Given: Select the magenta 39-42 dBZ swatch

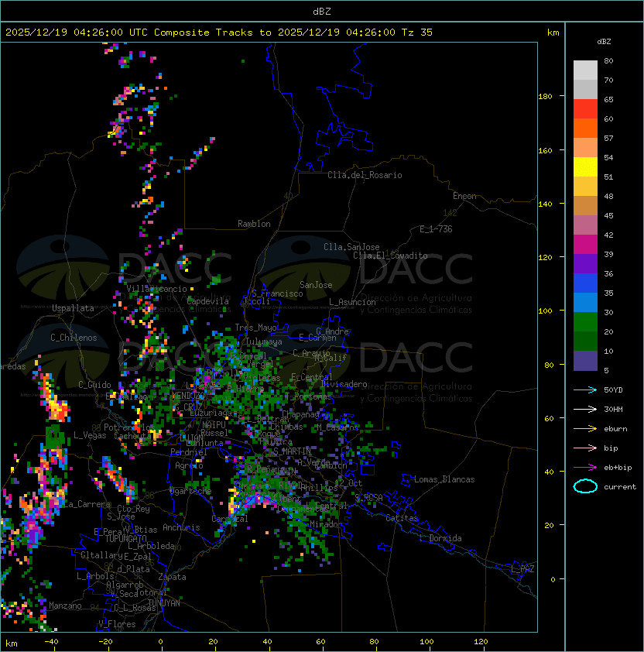Looking at the screenshot, I should (585, 244).
